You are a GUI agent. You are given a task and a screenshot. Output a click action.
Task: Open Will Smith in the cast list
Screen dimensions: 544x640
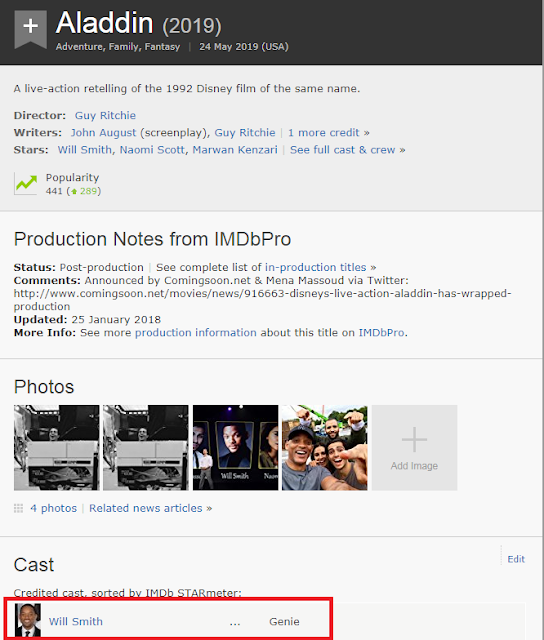[x=75, y=621]
